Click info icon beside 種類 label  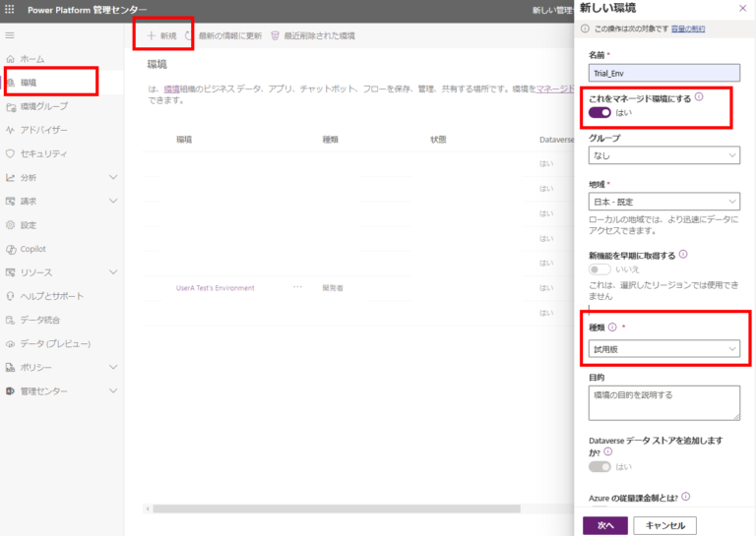612,328
